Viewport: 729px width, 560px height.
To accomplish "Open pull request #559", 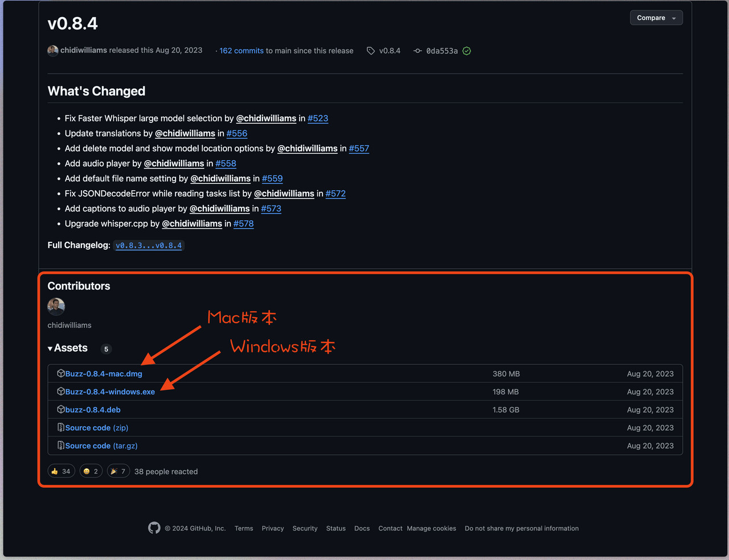I will pyautogui.click(x=272, y=178).
